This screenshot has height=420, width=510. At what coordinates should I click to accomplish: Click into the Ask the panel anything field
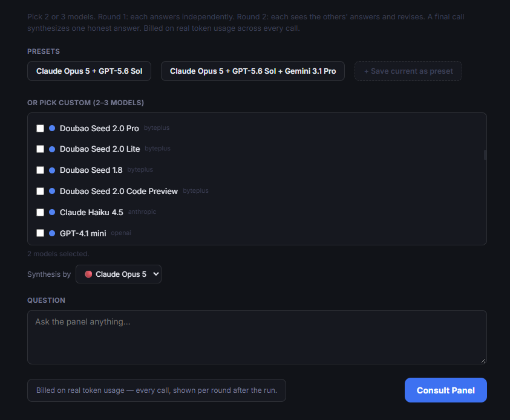[257, 337]
